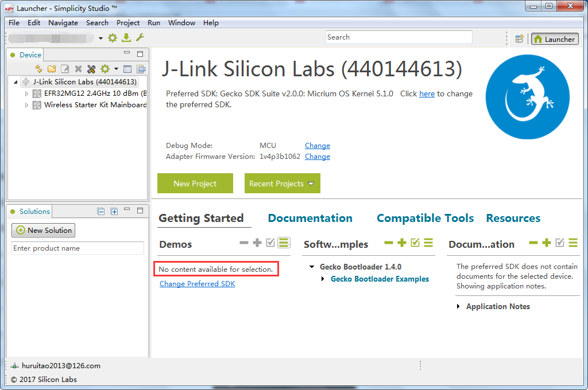This screenshot has height=390, width=588.
Task: Click the Launcher perspective button
Action: pyautogui.click(x=555, y=39)
